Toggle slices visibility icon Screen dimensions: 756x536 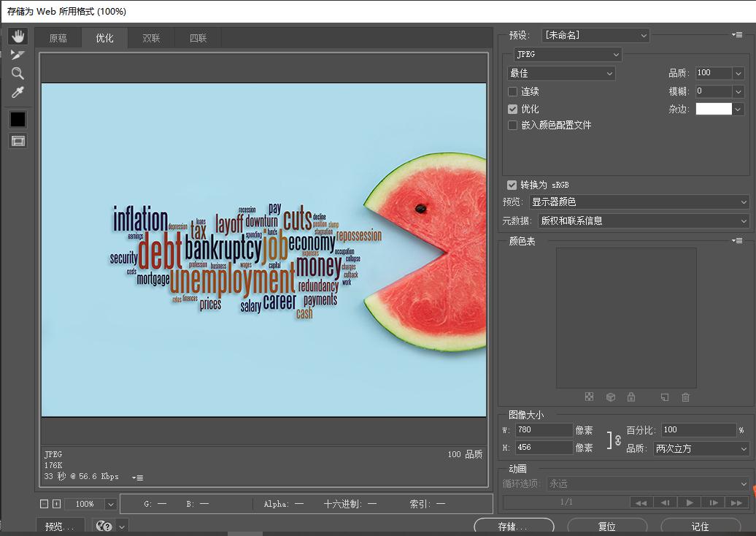click(18, 141)
